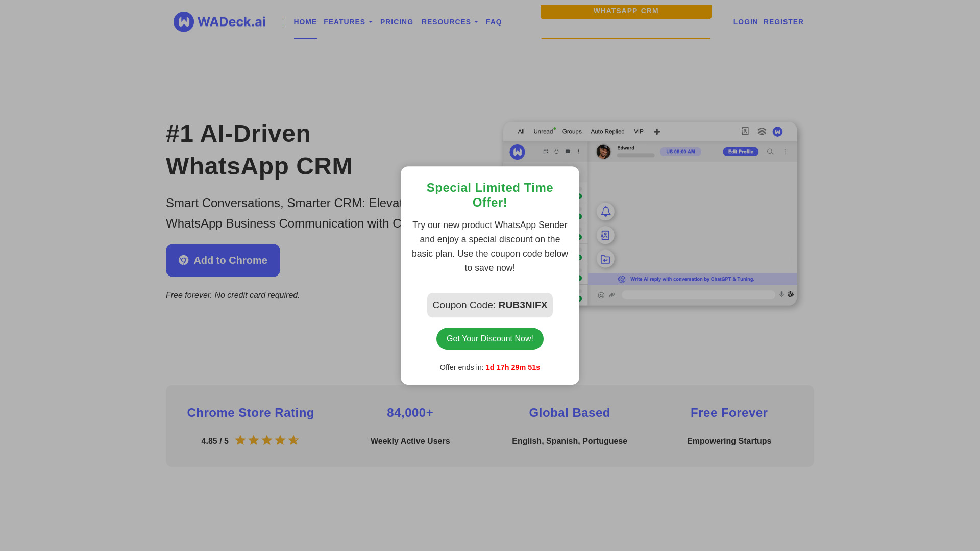The height and width of the screenshot is (551, 980).
Task: Click the attachment/clip icon in message bar
Action: (x=612, y=295)
